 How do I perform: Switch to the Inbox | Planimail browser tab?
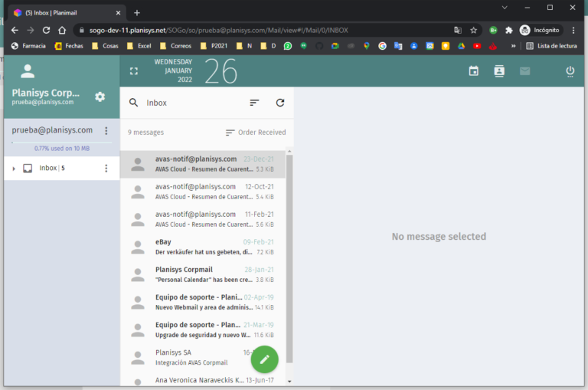pyautogui.click(x=65, y=12)
